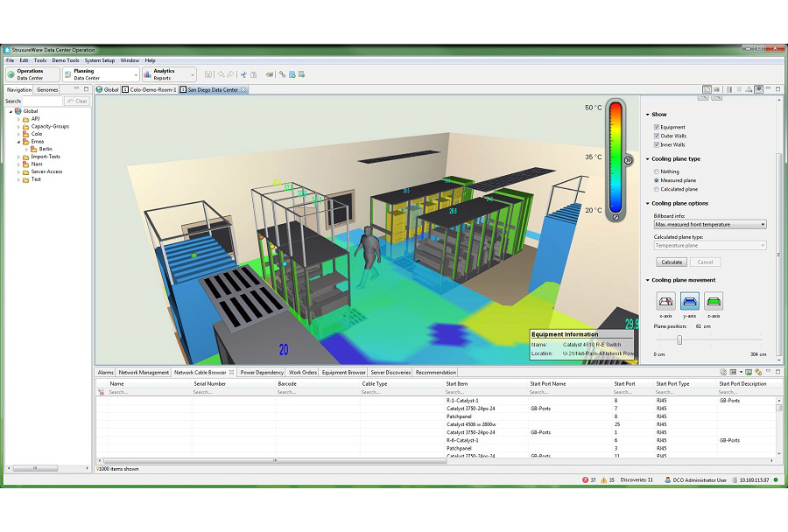
Task: Click the Navigation search input field
Action: point(42,101)
